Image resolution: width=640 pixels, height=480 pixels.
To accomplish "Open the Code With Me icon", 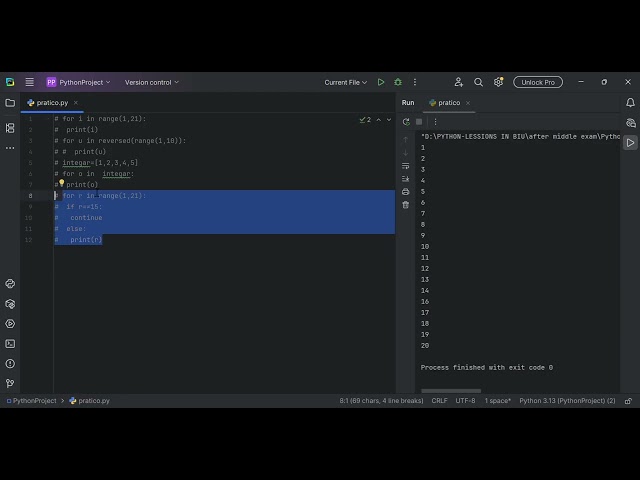I will pyautogui.click(x=458, y=82).
